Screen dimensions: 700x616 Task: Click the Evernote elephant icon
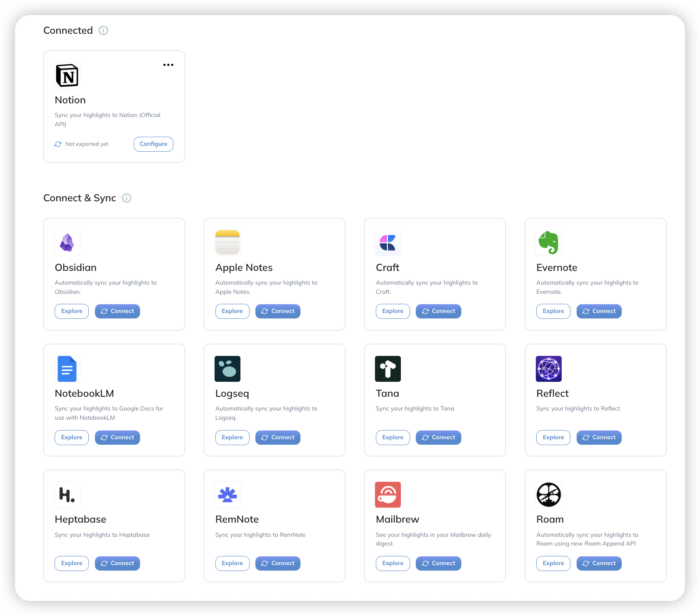549,243
